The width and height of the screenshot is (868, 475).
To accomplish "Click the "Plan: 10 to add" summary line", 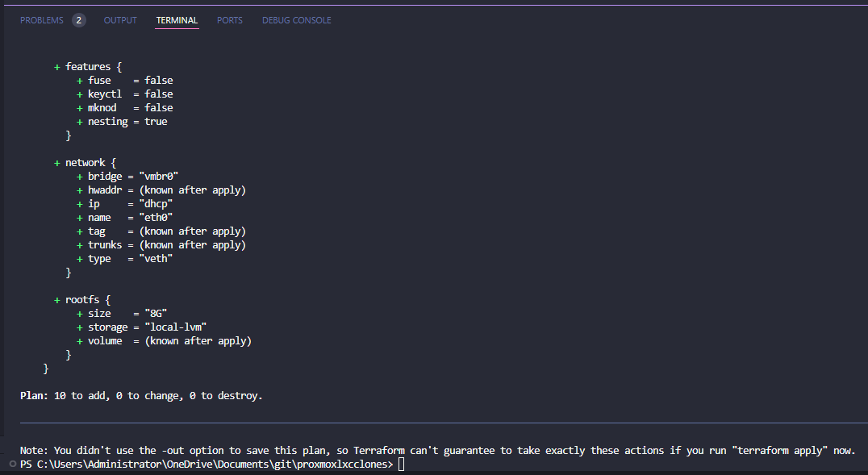I will click(142, 396).
